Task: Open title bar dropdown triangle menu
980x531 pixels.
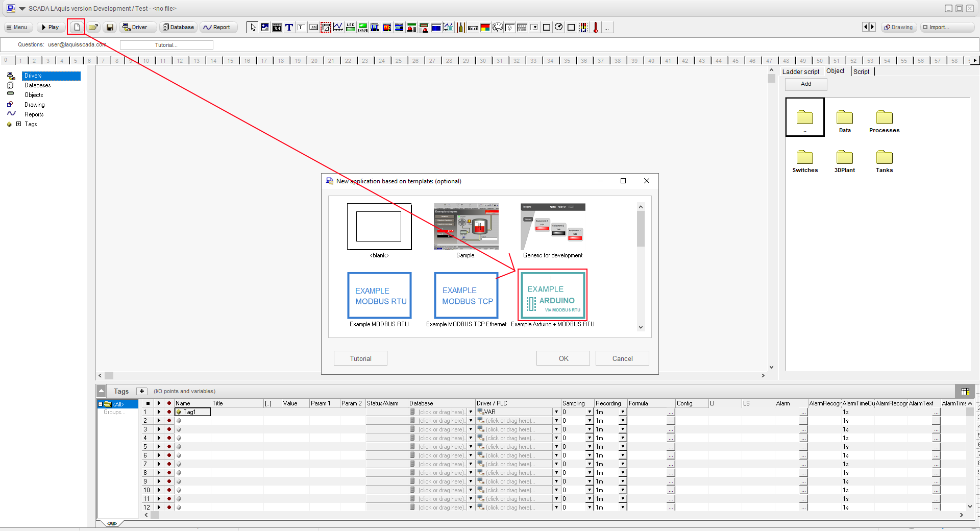Action: [x=22, y=9]
